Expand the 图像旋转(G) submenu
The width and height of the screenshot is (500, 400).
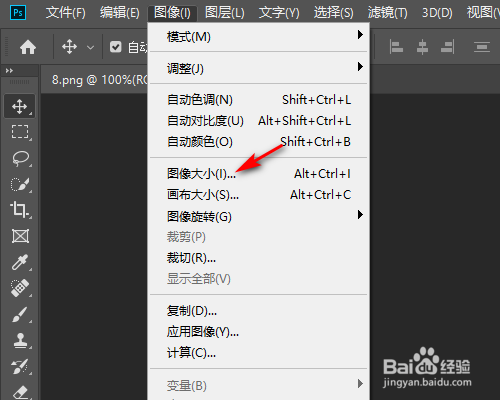[x=258, y=216]
